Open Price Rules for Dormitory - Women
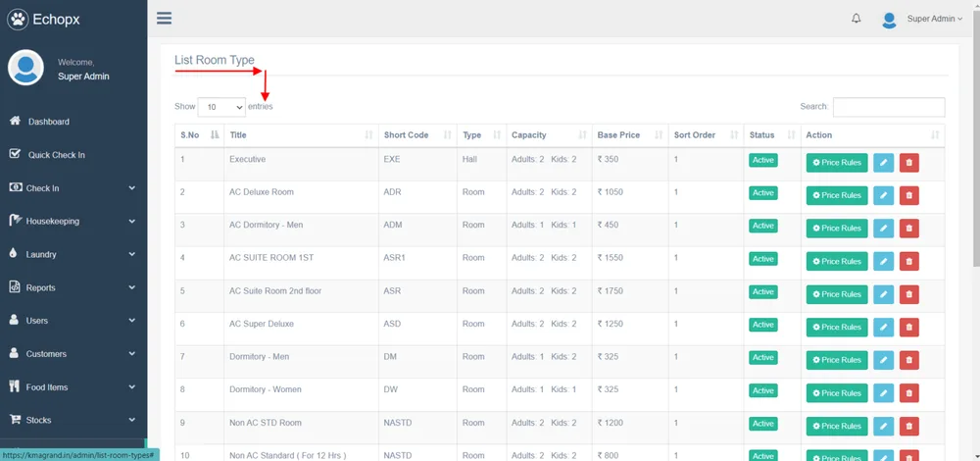Screen dimensions: 980x461 click(x=837, y=392)
